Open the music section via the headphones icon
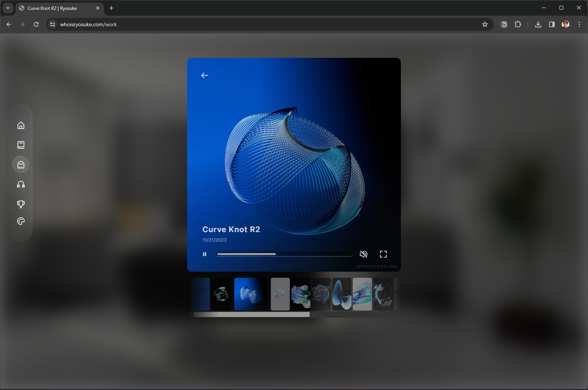The image size is (588, 390). point(21,184)
